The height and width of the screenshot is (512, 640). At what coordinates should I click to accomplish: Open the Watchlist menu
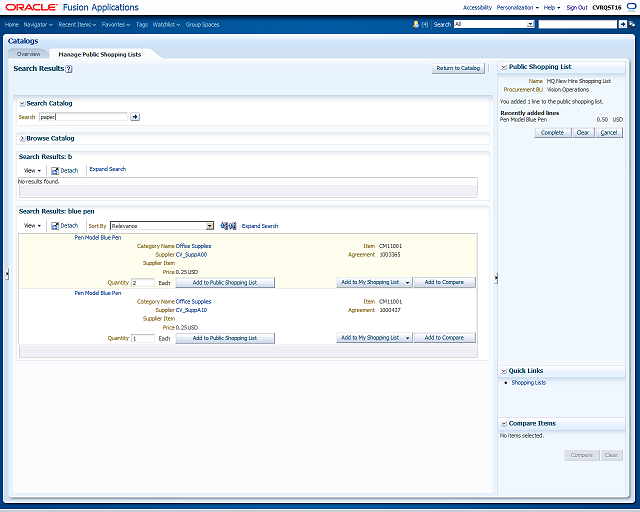[167, 24]
